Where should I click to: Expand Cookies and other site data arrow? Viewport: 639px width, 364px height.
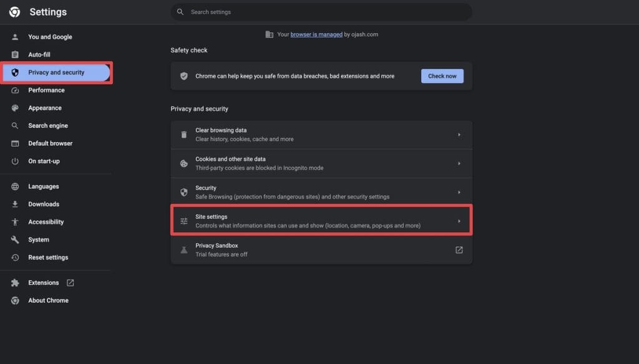click(x=459, y=163)
